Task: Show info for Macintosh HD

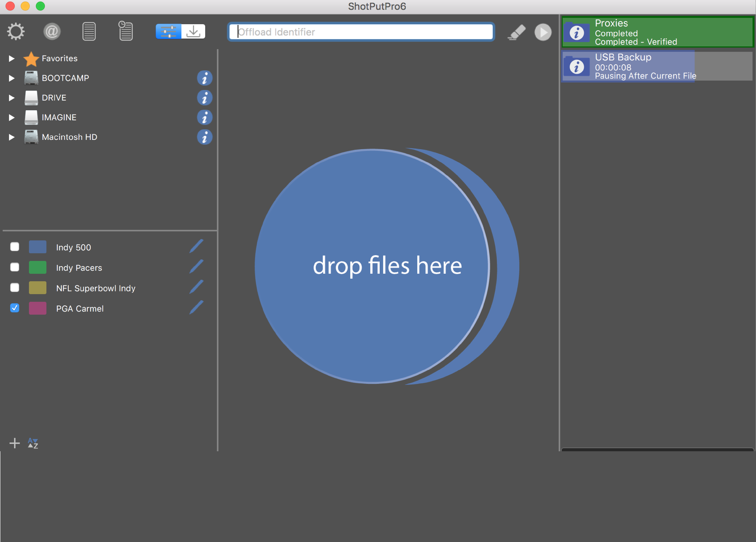Action: pyautogui.click(x=204, y=137)
